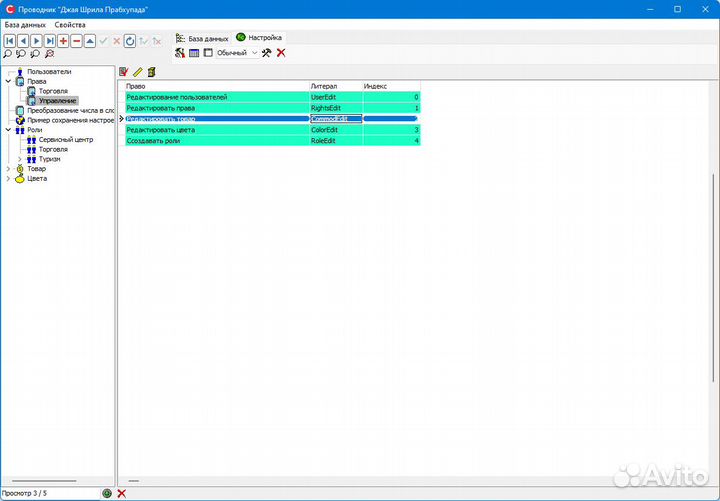Viewport: 720px width, 501px height.
Task: Jump to the last record
Action: point(50,41)
